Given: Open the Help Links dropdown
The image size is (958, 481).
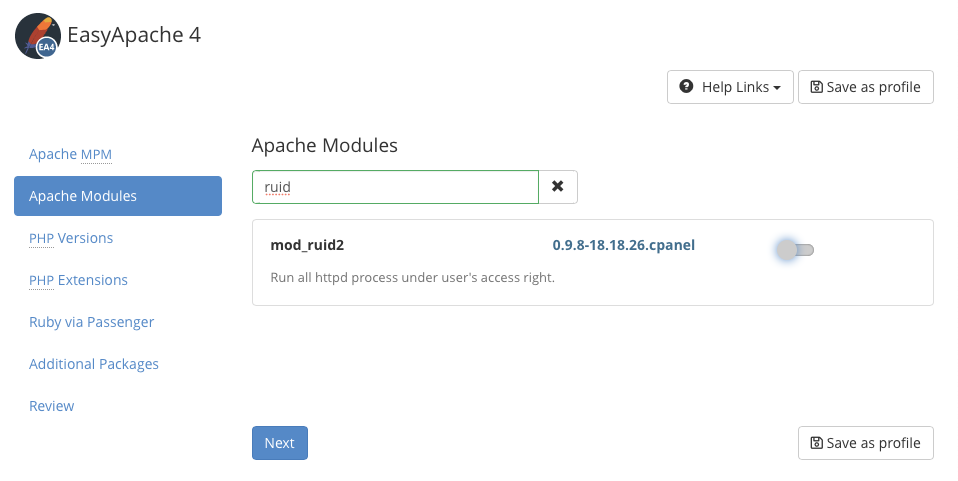Looking at the screenshot, I should click(730, 87).
